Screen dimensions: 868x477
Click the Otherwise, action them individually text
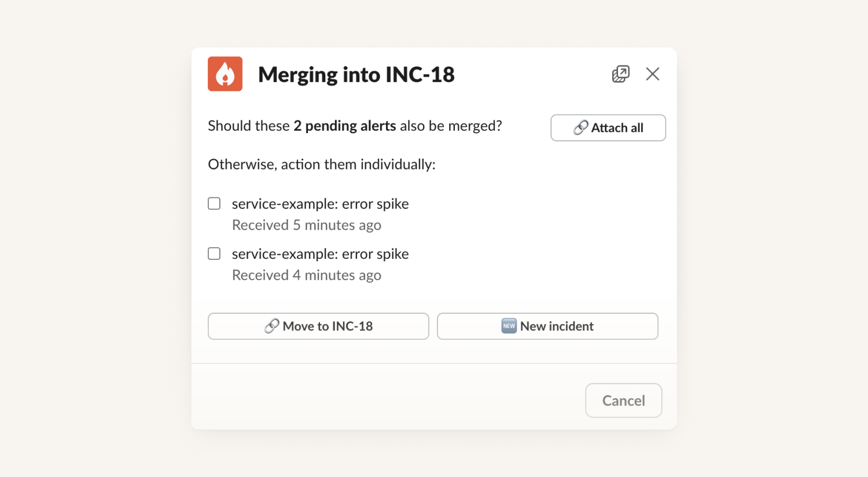[321, 164]
